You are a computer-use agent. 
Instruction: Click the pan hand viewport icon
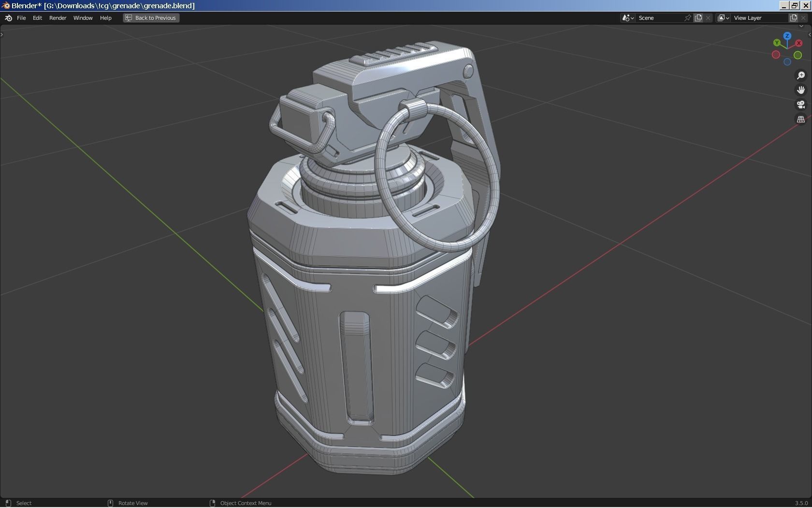click(801, 90)
